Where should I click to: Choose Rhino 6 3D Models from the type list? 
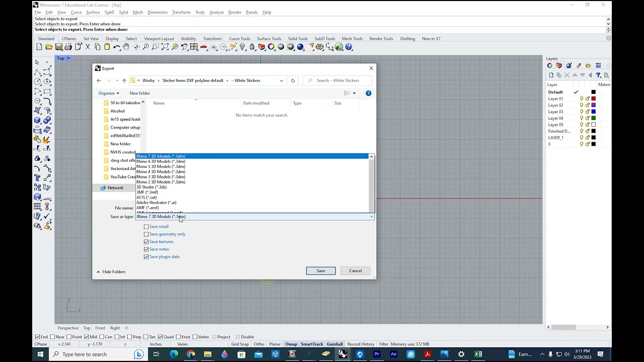coord(252,161)
